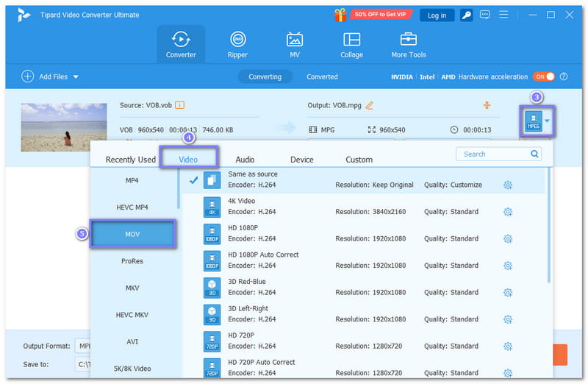This screenshot has height=384, width=588.
Task: Select the Custom format tab
Action: tap(359, 160)
